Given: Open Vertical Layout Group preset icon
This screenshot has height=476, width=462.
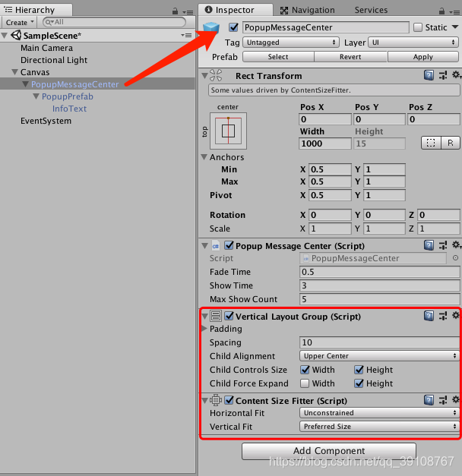Looking at the screenshot, I should (x=443, y=316).
